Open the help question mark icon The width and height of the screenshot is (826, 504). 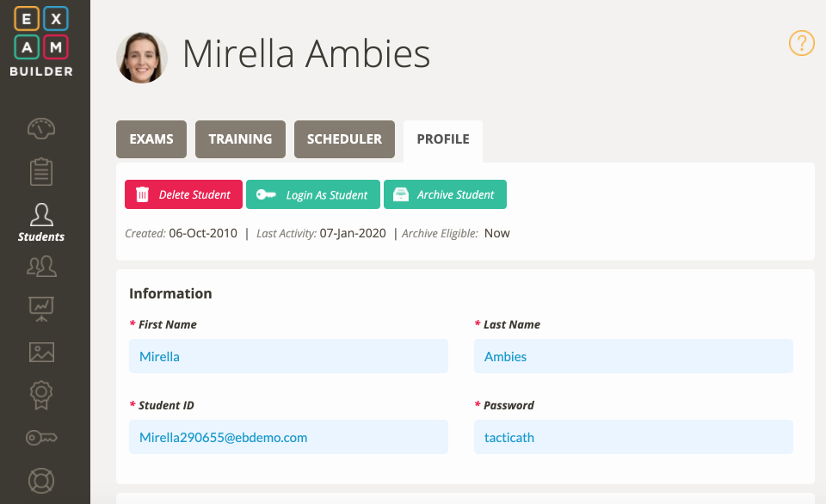801,43
